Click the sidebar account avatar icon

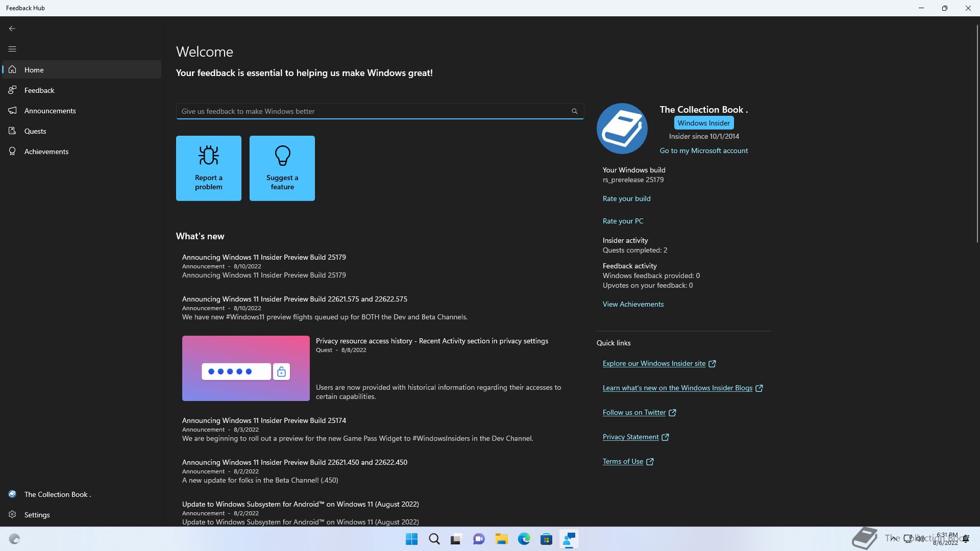(x=12, y=494)
